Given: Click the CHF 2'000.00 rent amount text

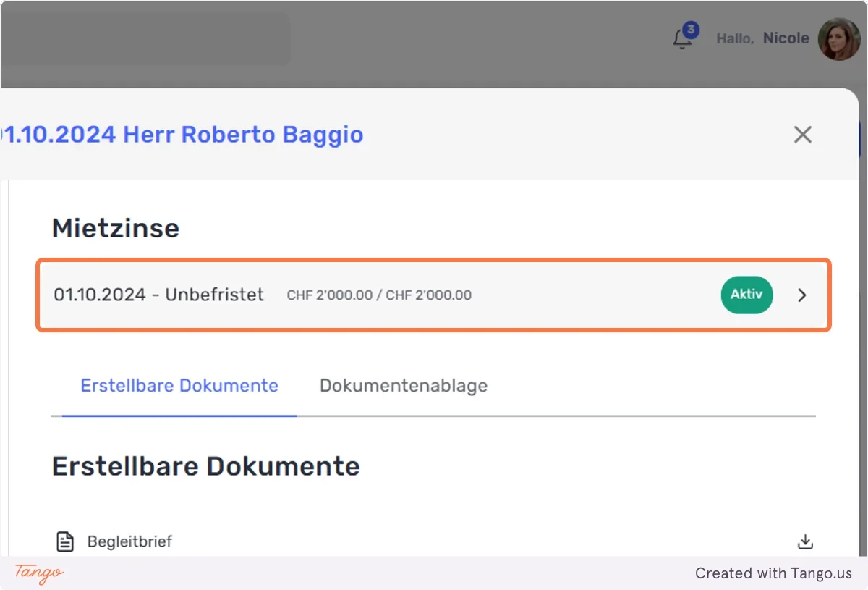Looking at the screenshot, I should (379, 295).
